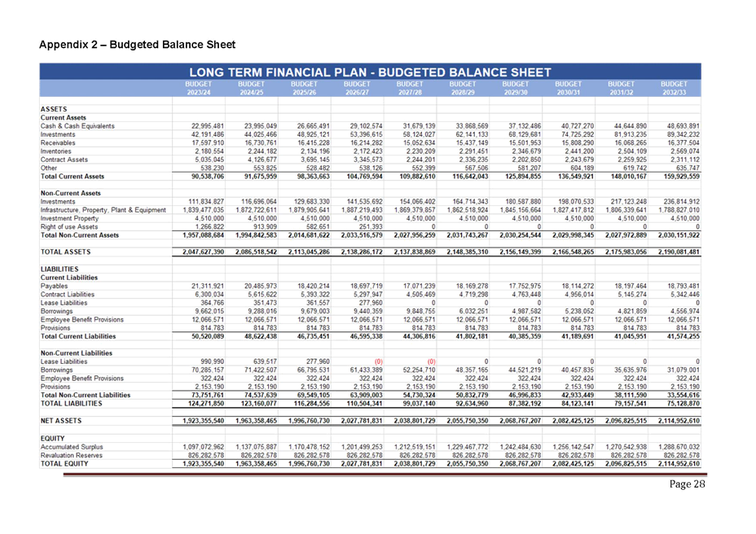Select the 'BUDGET 2027/28' column header
Screen dimensions: 756x534
(x=410, y=88)
